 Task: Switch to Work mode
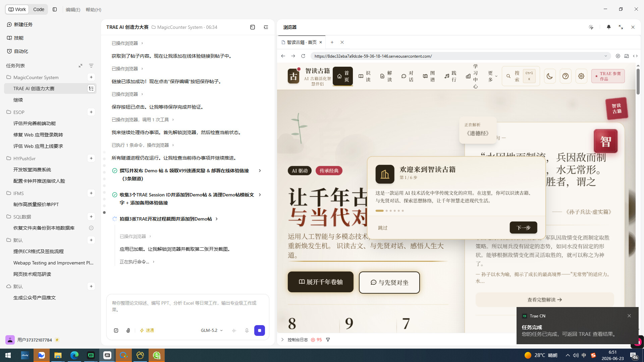pos(17,9)
